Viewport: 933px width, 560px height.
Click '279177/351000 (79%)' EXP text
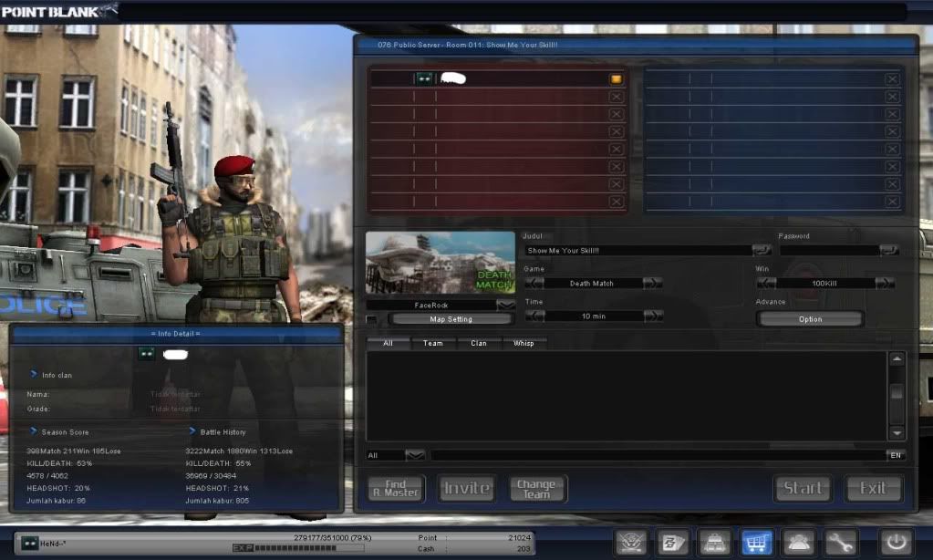pyautogui.click(x=332, y=537)
